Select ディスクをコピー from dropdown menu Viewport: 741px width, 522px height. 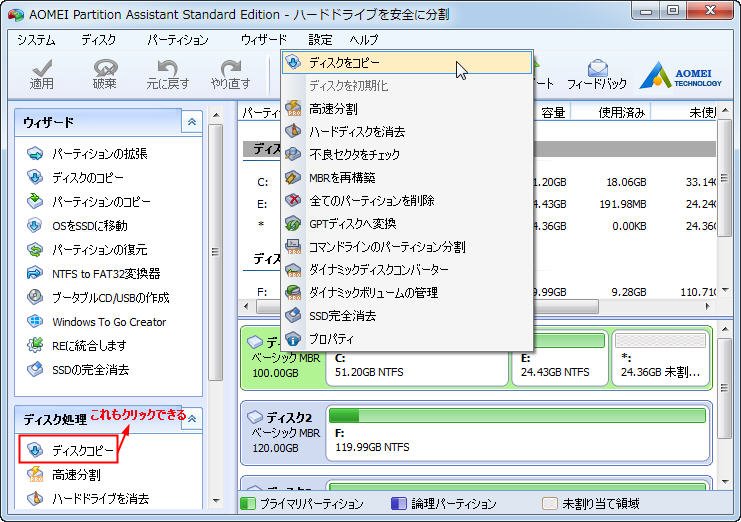click(407, 63)
